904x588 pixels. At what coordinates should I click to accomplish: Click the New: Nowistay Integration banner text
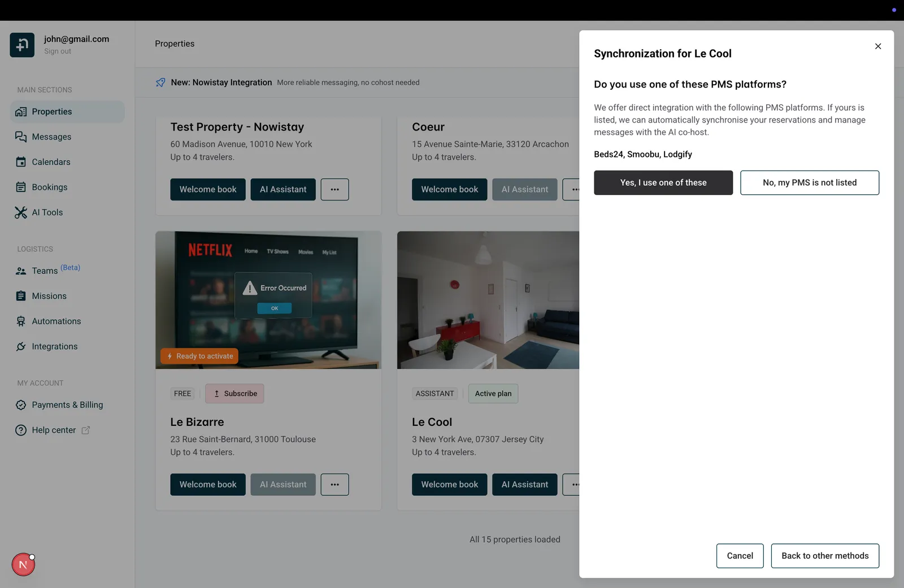(221, 82)
